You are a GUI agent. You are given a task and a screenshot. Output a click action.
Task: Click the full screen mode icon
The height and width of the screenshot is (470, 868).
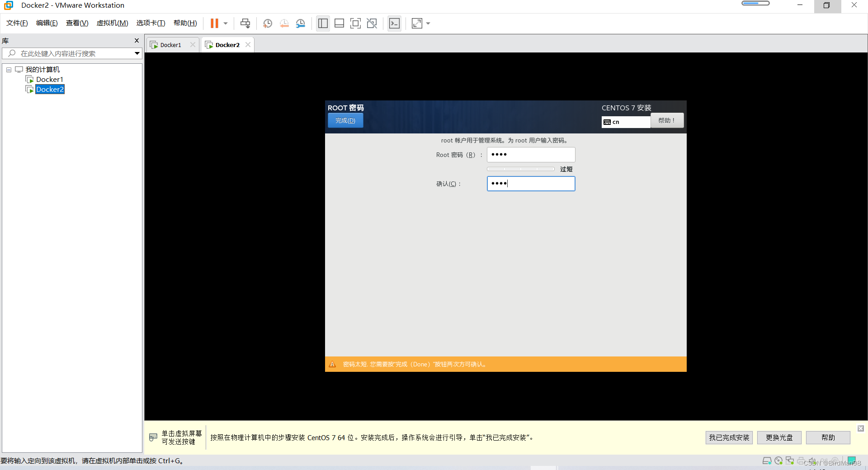click(355, 23)
